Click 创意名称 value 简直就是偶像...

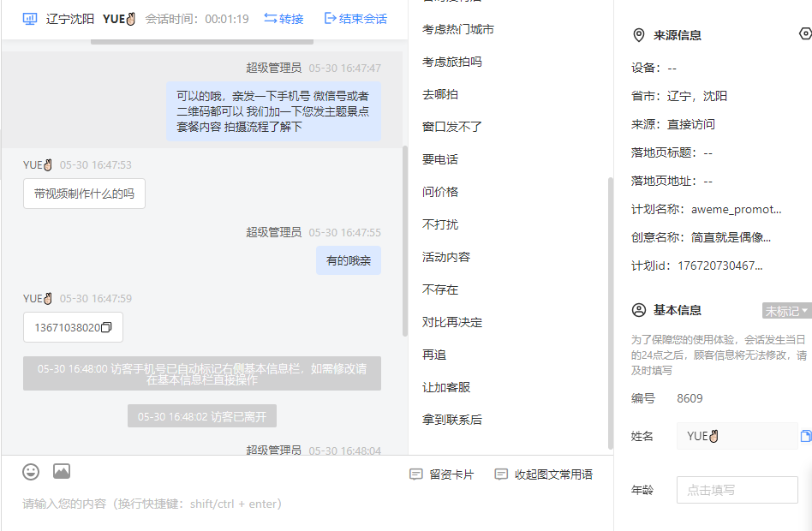(x=731, y=238)
